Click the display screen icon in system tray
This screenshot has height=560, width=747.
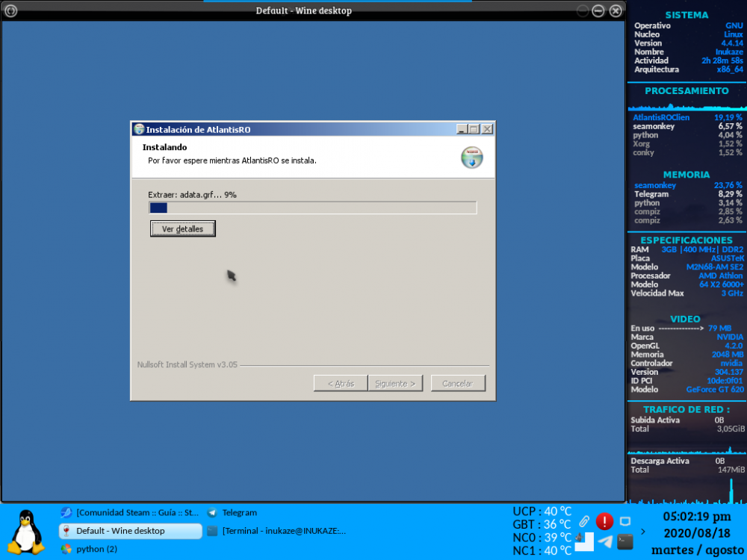pyautogui.click(x=625, y=521)
